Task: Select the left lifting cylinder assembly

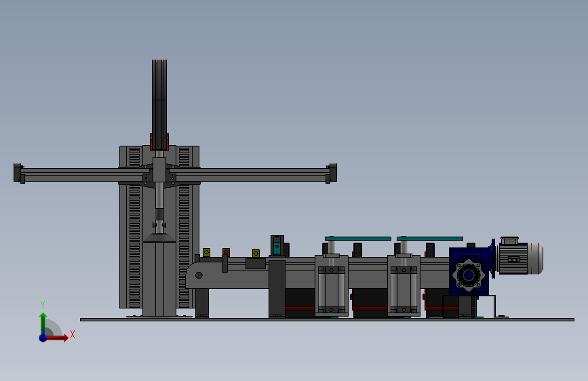Action: coord(332,285)
